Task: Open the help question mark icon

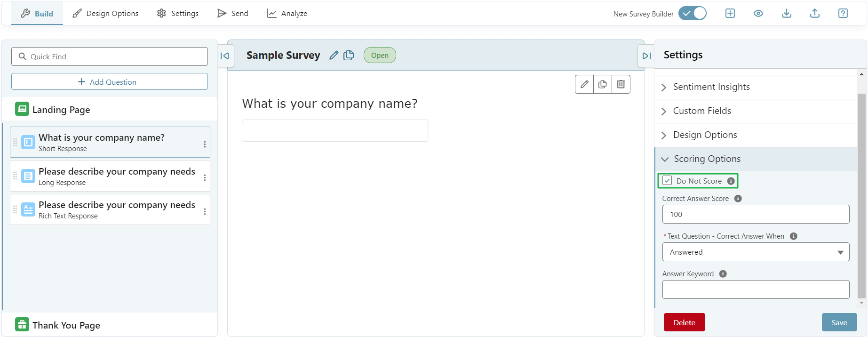Action: pyautogui.click(x=843, y=13)
